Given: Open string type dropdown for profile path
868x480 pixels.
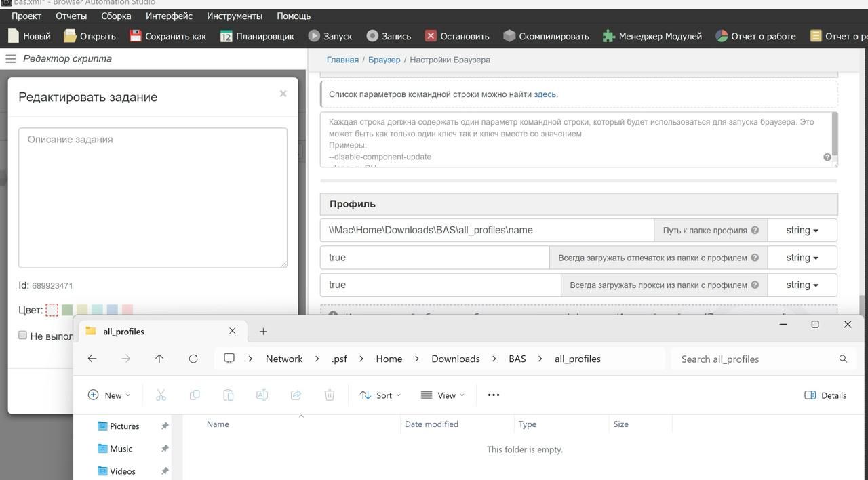Looking at the screenshot, I should 802,231.
